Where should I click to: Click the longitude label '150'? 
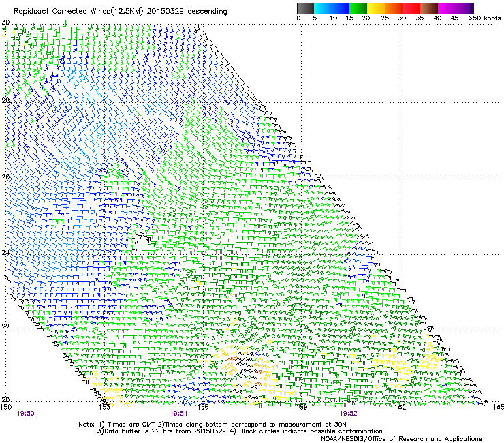pyautogui.click(x=5, y=407)
